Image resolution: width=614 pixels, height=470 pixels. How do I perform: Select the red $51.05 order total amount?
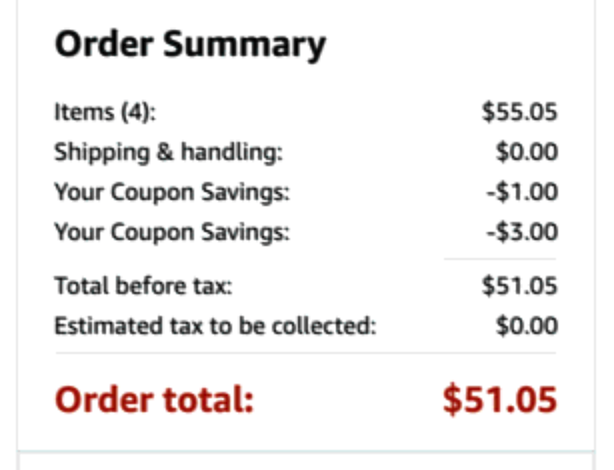pyautogui.click(x=499, y=399)
